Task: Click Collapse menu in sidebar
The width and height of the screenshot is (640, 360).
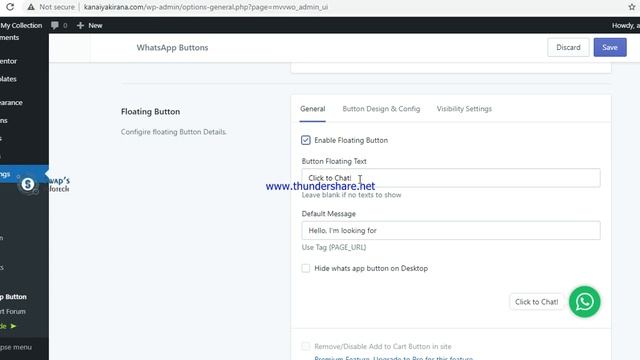Action: 16,347
